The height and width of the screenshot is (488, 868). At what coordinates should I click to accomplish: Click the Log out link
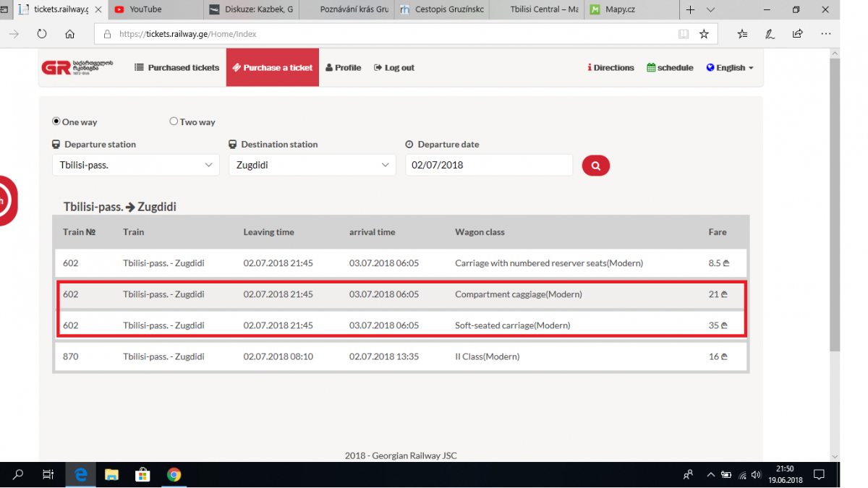[394, 68]
